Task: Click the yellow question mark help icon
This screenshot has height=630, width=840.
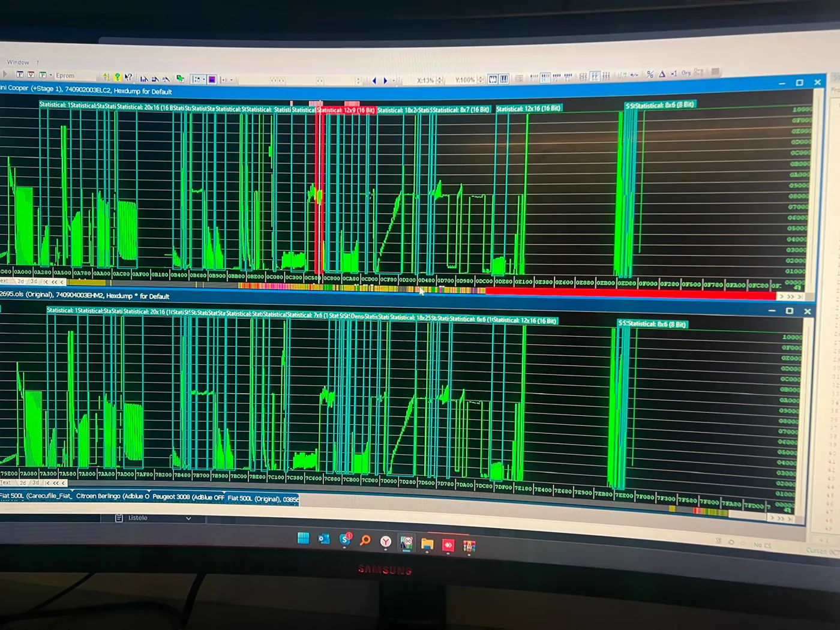Action: [118, 77]
